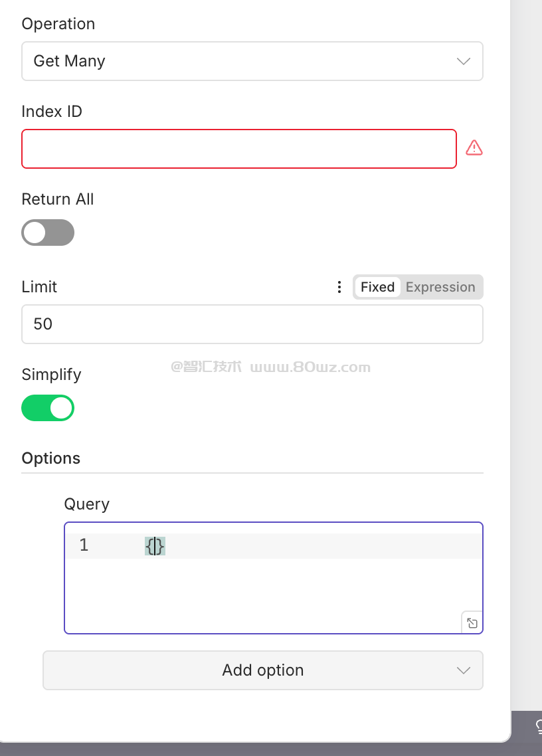Click the Limit field containing 50

click(252, 324)
